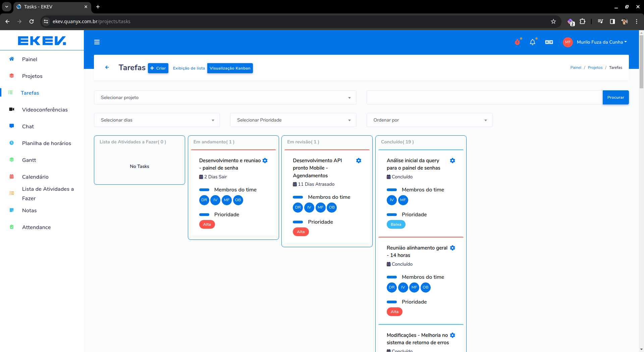The image size is (644, 352).
Task: Click the hamburger menu icon in header
Action: (97, 42)
